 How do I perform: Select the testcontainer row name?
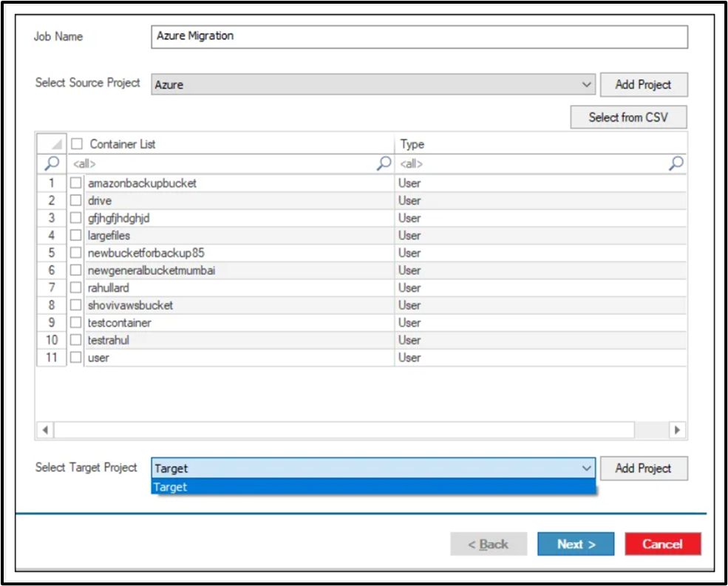coord(119,323)
